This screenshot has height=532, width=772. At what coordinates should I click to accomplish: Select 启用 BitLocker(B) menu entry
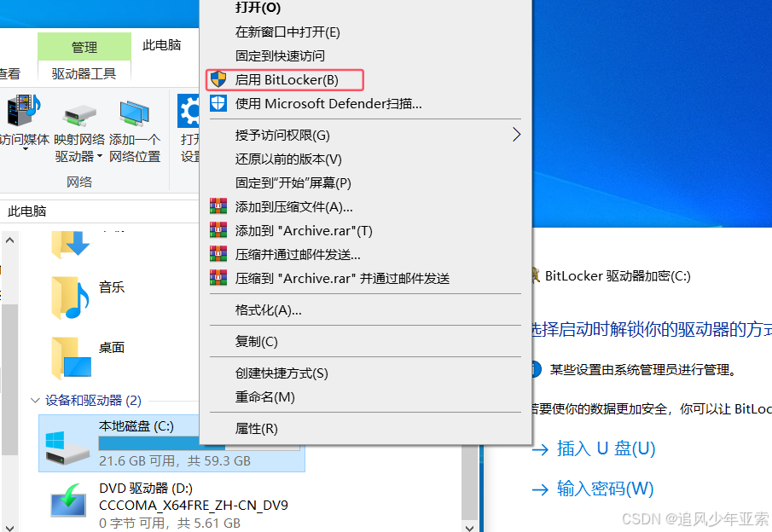point(285,80)
